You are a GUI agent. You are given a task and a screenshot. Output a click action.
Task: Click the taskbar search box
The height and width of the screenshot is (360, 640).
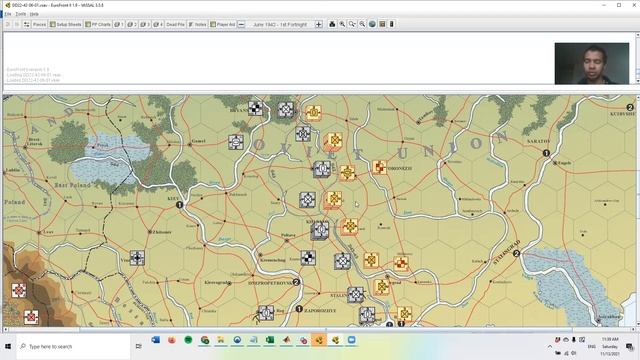pos(73,347)
